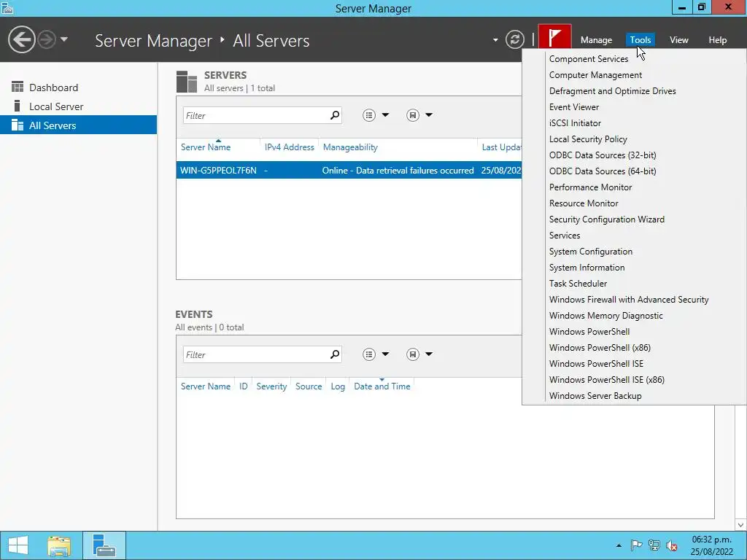
Task: Open Windows PowerShell ISE (x86)
Action: [x=606, y=380]
